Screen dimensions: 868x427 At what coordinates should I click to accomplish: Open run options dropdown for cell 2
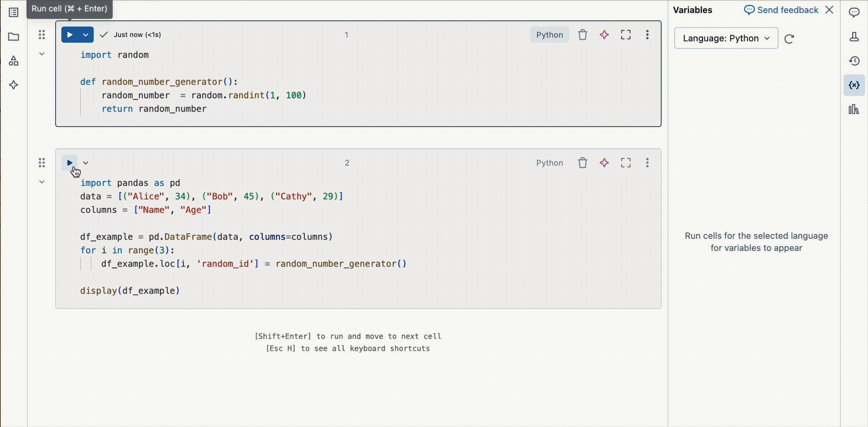point(86,163)
